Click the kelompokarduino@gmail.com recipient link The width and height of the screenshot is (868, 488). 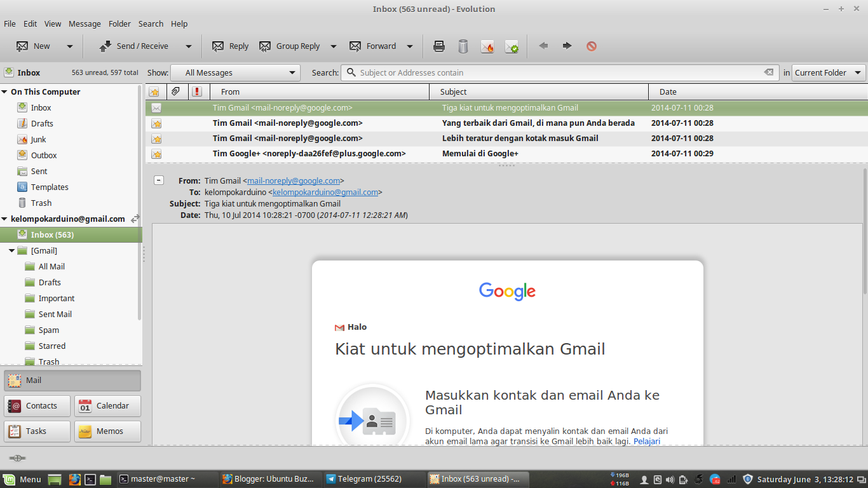[325, 193]
